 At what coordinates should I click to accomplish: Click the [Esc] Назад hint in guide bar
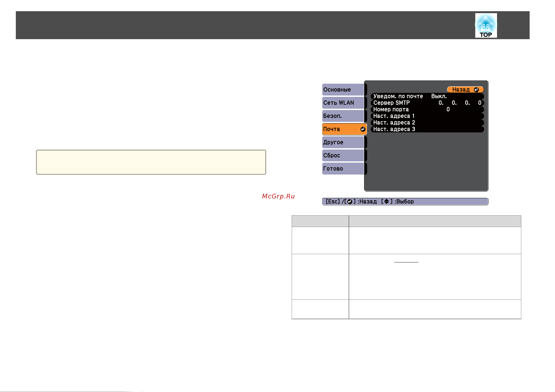[351, 201]
